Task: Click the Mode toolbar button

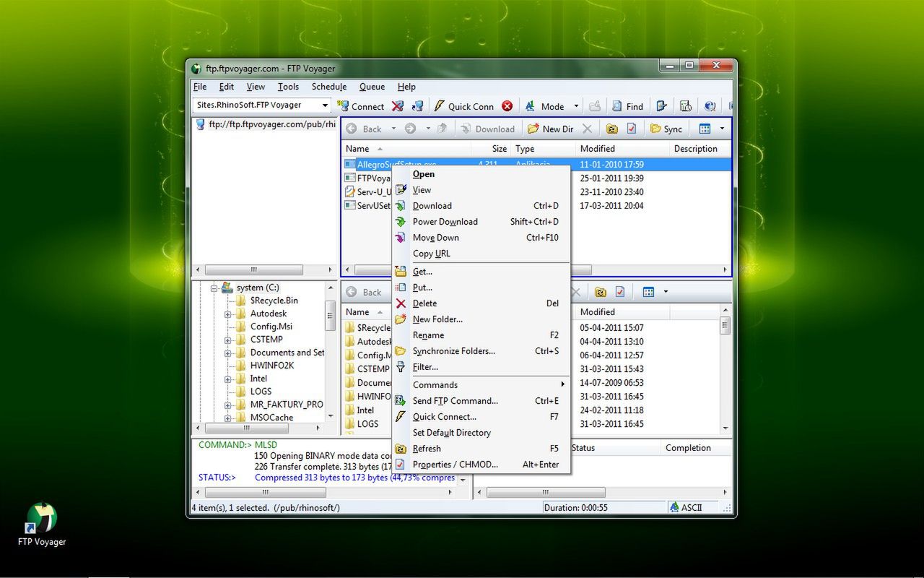Action: 544,106
